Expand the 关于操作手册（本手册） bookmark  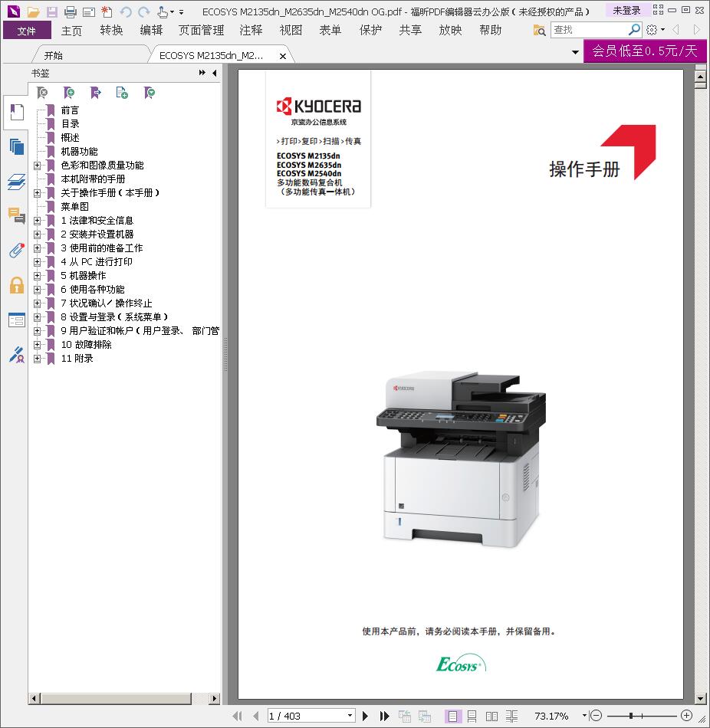pos(37,192)
